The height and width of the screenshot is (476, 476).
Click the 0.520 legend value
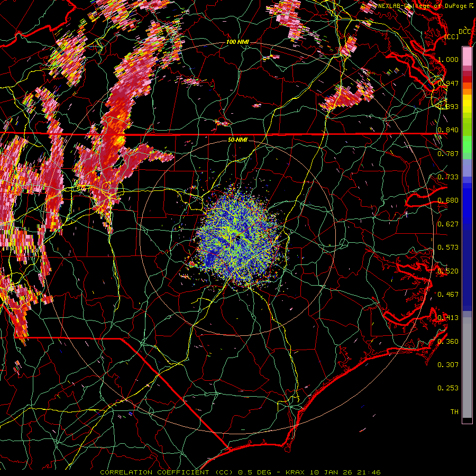coord(448,271)
